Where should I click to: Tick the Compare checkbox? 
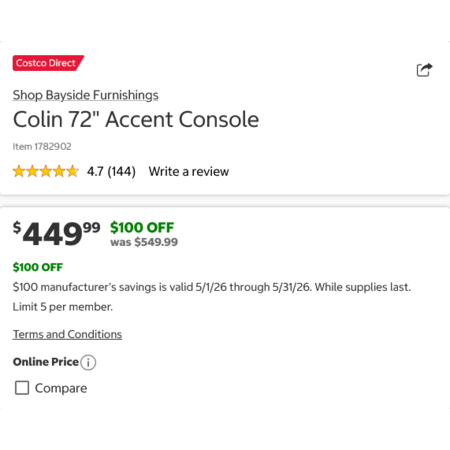[22, 388]
